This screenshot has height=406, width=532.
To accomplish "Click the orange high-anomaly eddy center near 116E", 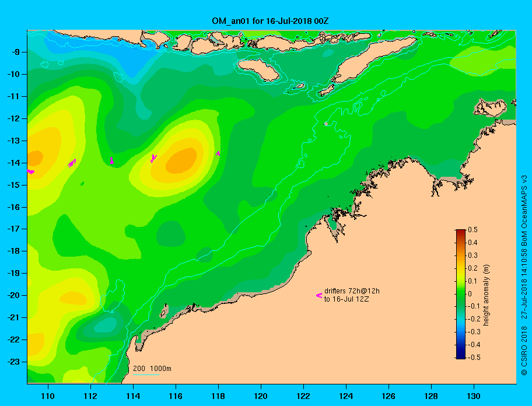I will pyautogui.click(x=181, y=160).
